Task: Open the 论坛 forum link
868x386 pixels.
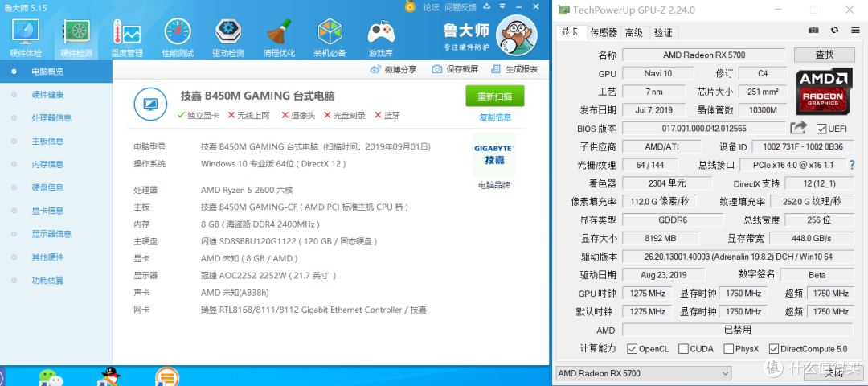Action: pos(432,7)
